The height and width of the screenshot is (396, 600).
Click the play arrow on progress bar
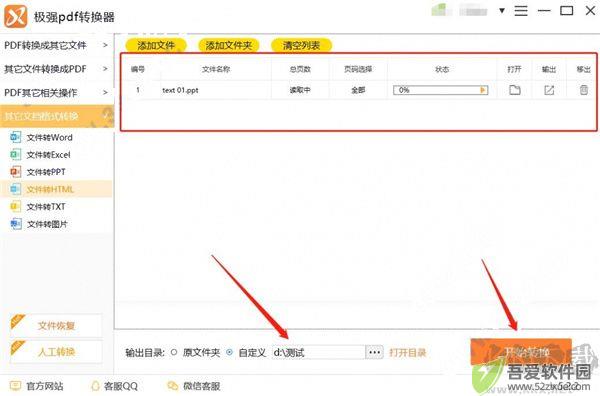tap(483, 90)
